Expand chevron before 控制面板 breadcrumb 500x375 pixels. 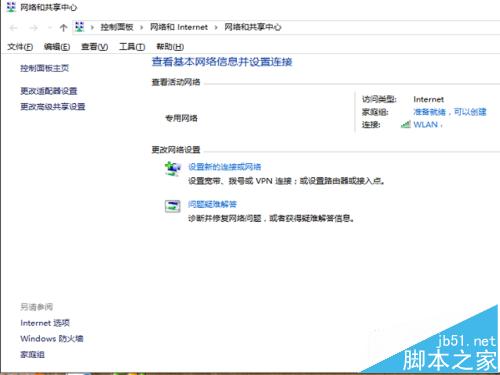tap(92, 28)
